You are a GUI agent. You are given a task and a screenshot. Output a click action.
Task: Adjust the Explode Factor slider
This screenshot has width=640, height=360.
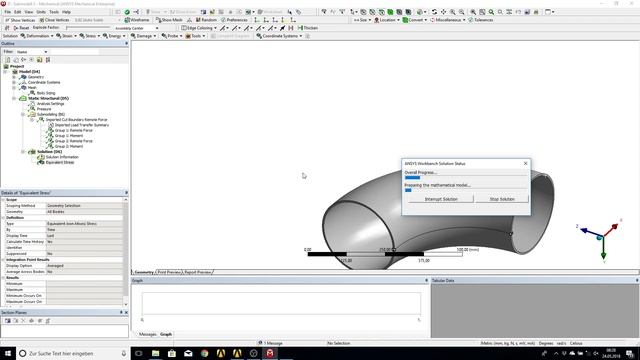tap(88, 28)
